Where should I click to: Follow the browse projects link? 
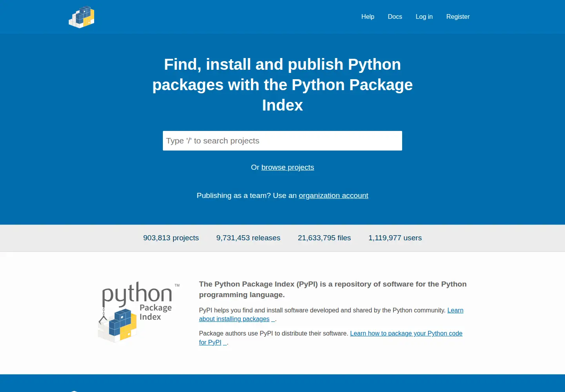(288, 167)
